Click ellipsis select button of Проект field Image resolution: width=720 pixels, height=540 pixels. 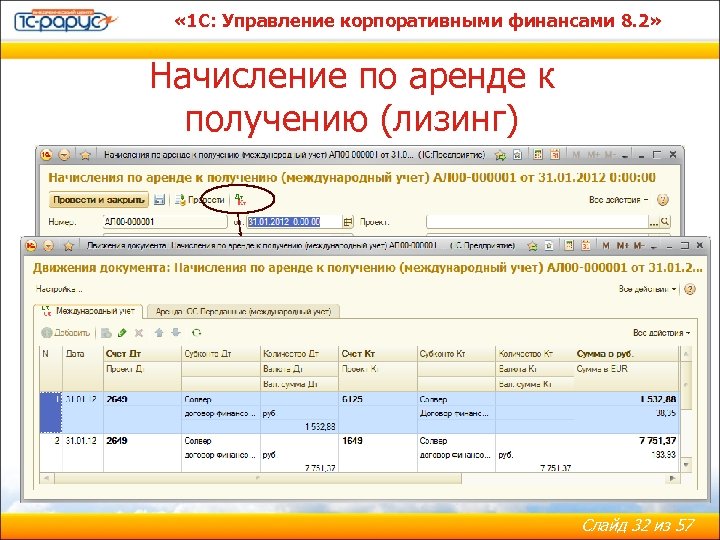pos(654,222)
